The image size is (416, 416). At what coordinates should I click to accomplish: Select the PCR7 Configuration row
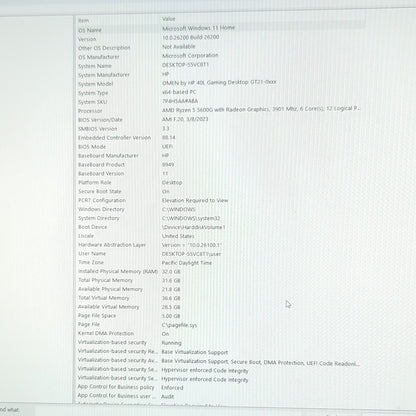click(x=220, y=200)
